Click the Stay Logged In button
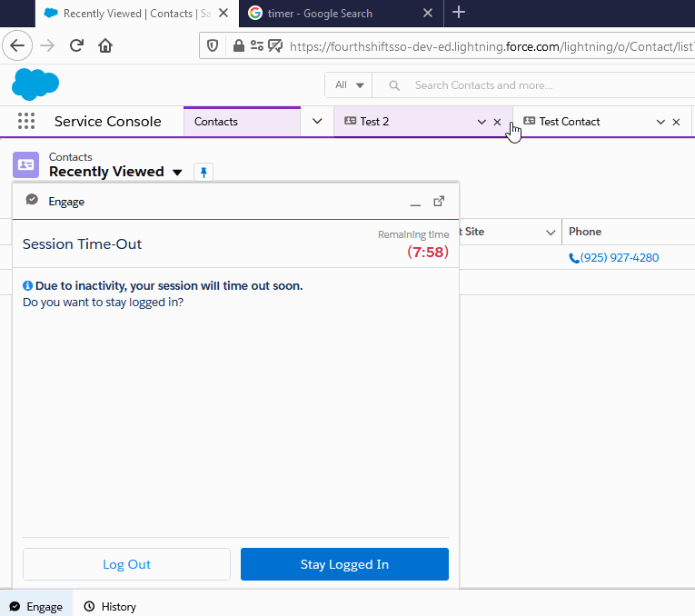695x616 pixels. [344, 564]
